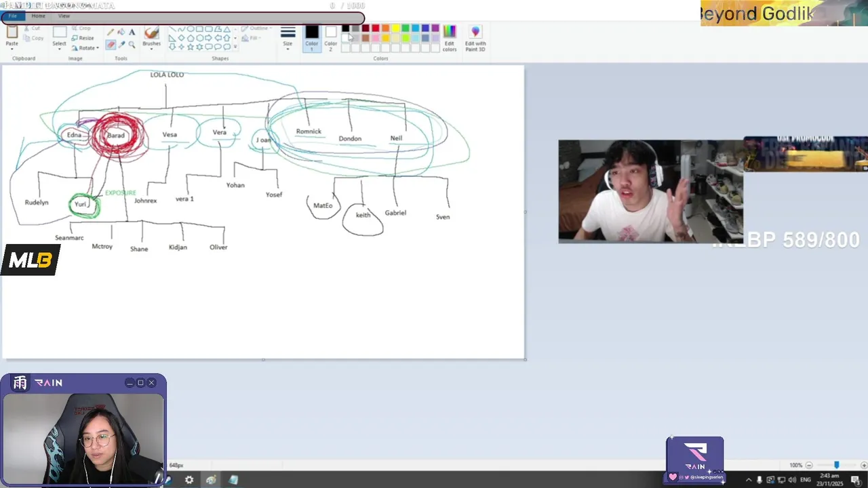868x488 pixels.
Task: Click the zoom slider handle
Action: [836, 465]
